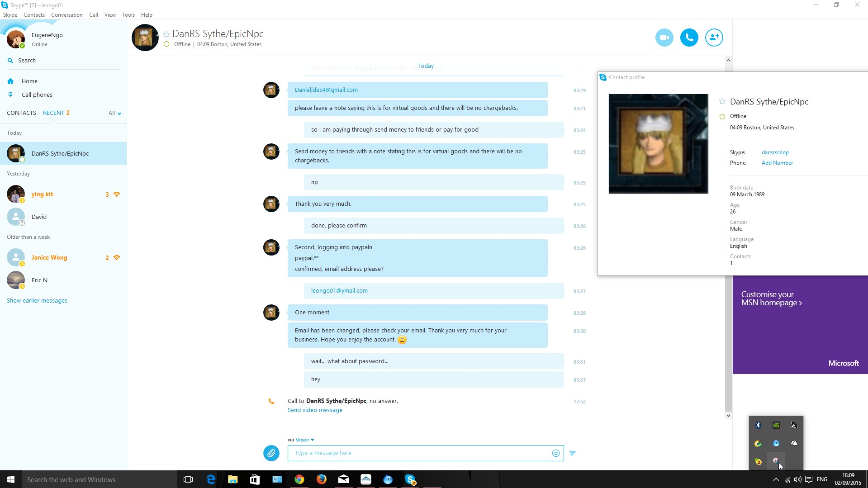Click Send video message link
The width and height of the screenshot is (868, 488).
click(x=315, y=410)
